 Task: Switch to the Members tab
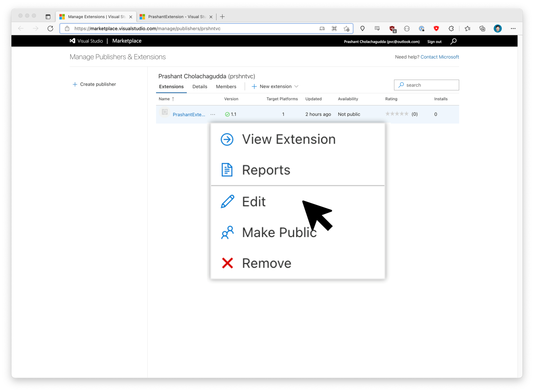pyautogui.click(x=226, y=86)
